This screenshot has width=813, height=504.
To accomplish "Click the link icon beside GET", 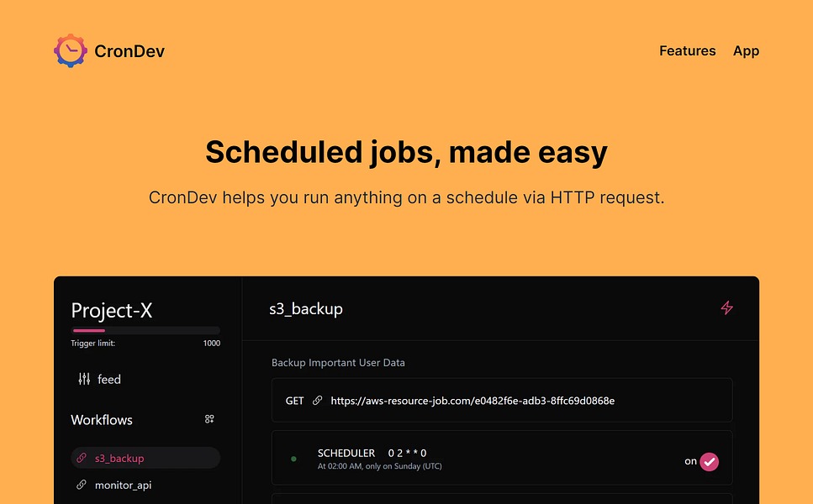I will coord(317,401).
